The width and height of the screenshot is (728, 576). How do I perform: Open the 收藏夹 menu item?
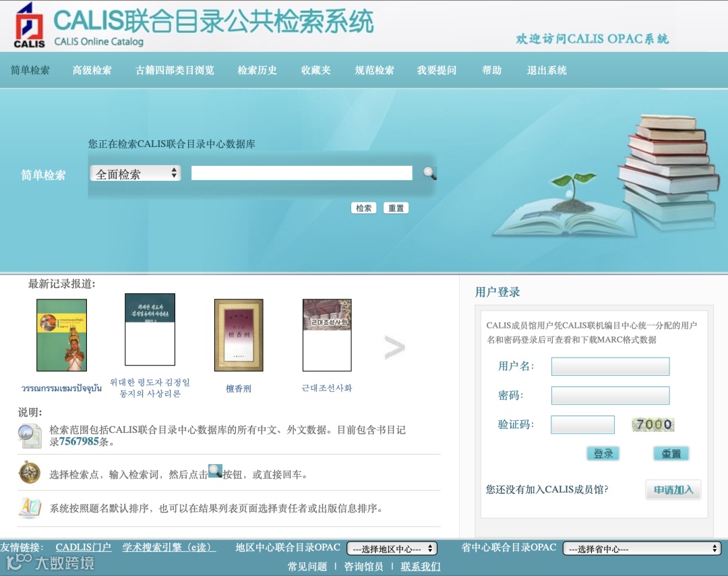click(x=315, y=70)
